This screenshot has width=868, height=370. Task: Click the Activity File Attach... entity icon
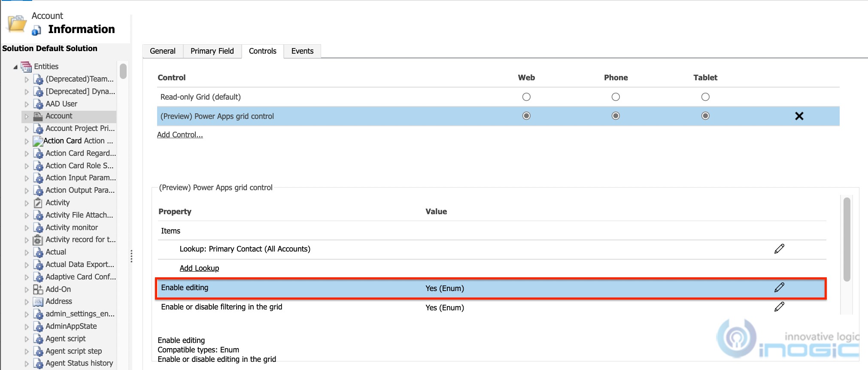click(38, 215)
